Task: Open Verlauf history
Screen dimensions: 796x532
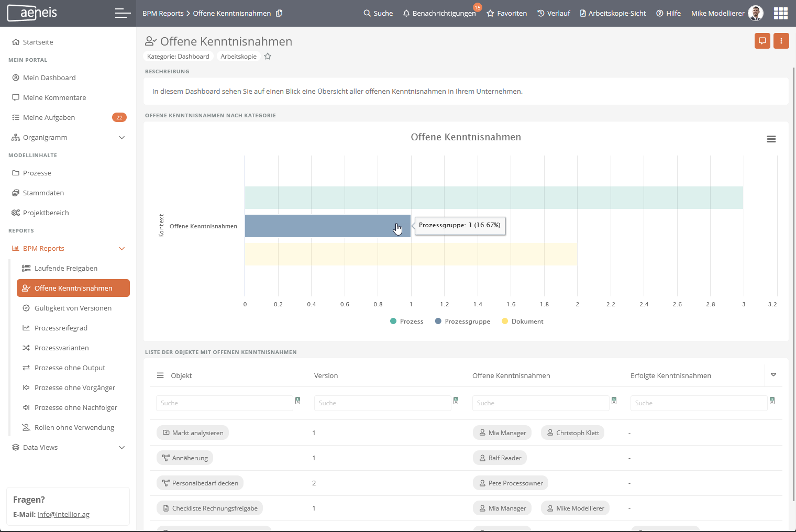Action: 554,13
